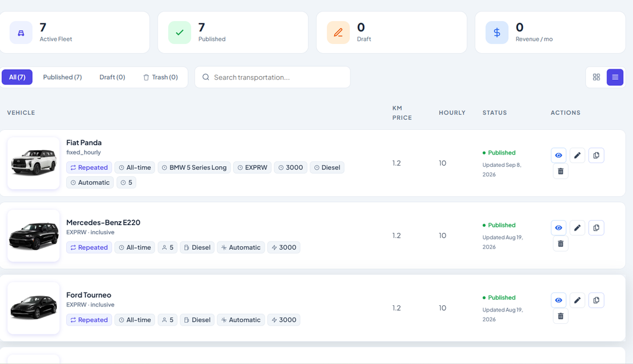Click the Active Fleet stat card
The image size is (633, 364).
point(74,32)
